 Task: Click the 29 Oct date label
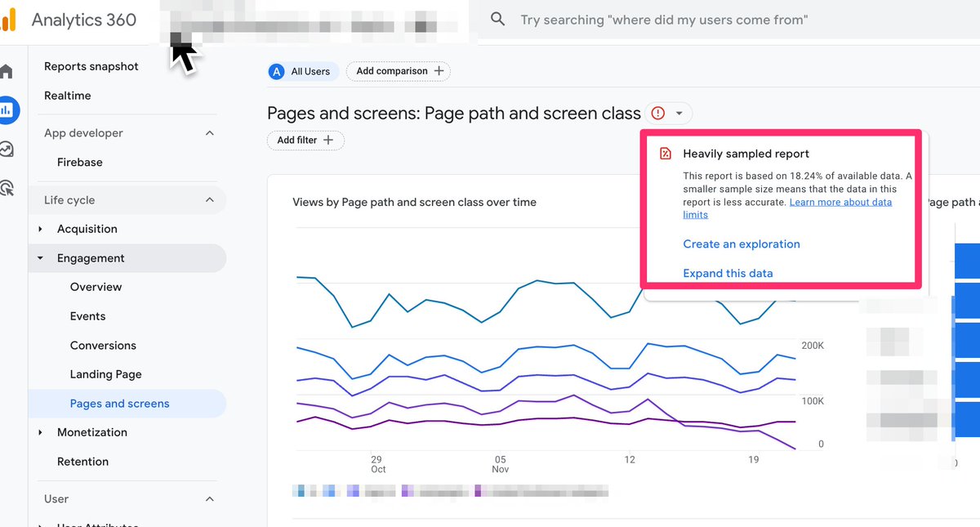[x=377, y=464]
